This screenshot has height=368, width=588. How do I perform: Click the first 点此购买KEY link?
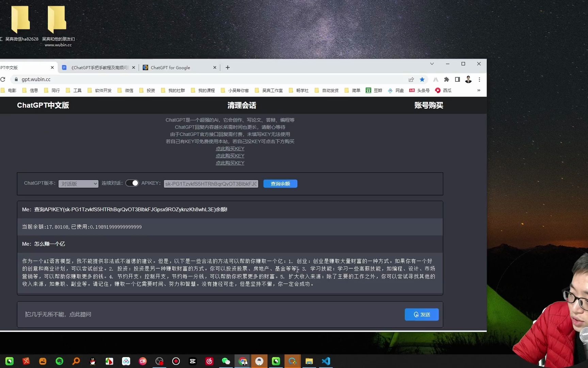point(230,149)
